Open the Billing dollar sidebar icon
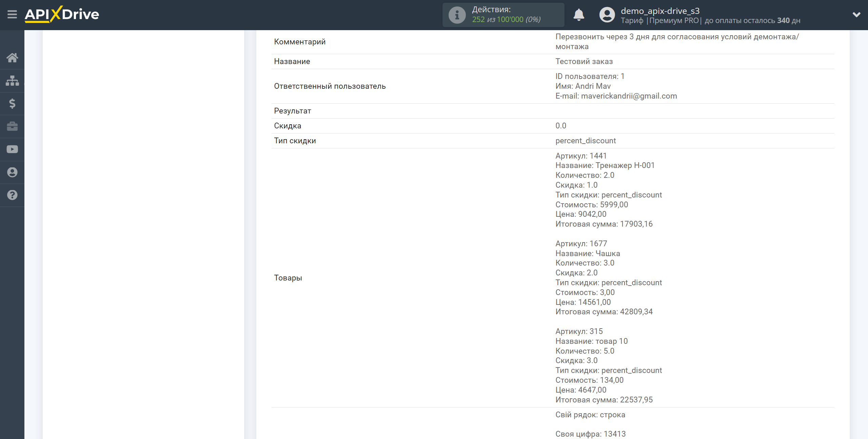Viewport: 868px width, 439px height. pos(12,103)
